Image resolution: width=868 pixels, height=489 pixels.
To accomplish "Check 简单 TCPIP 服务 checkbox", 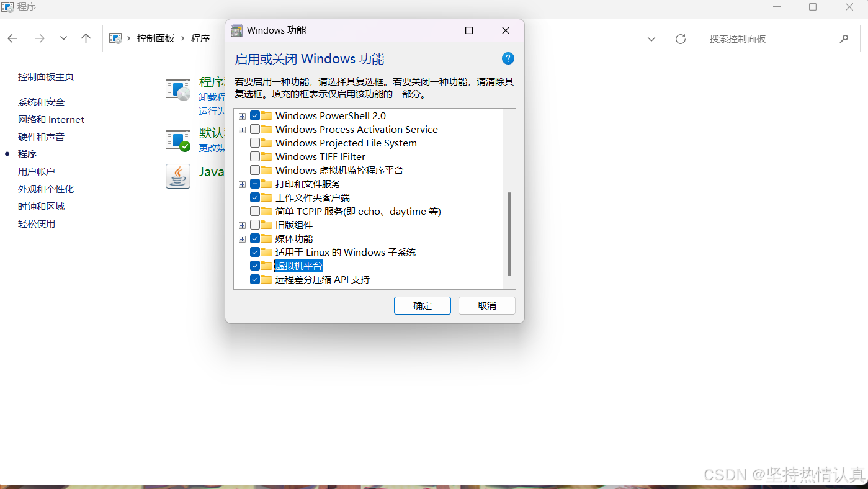I will click(x=255, y=211).
